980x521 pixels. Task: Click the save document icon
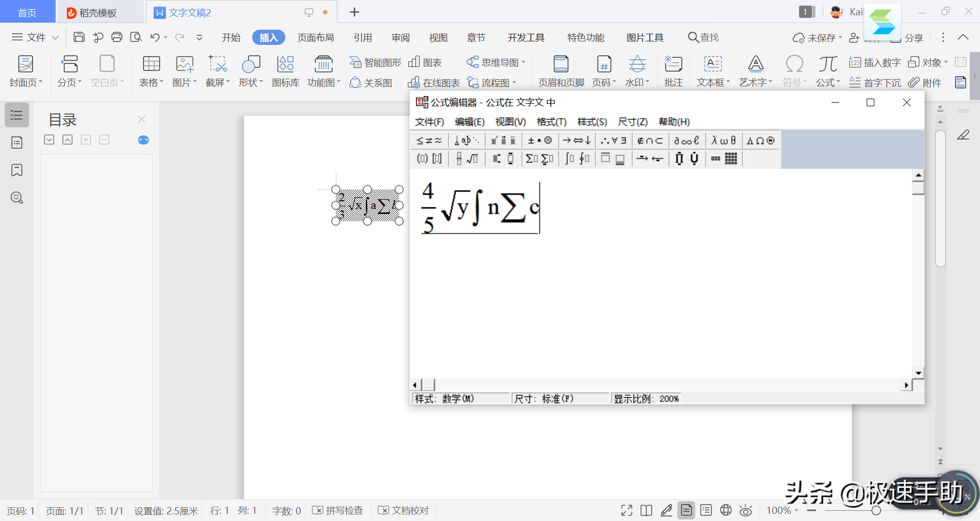coord(79,37)
